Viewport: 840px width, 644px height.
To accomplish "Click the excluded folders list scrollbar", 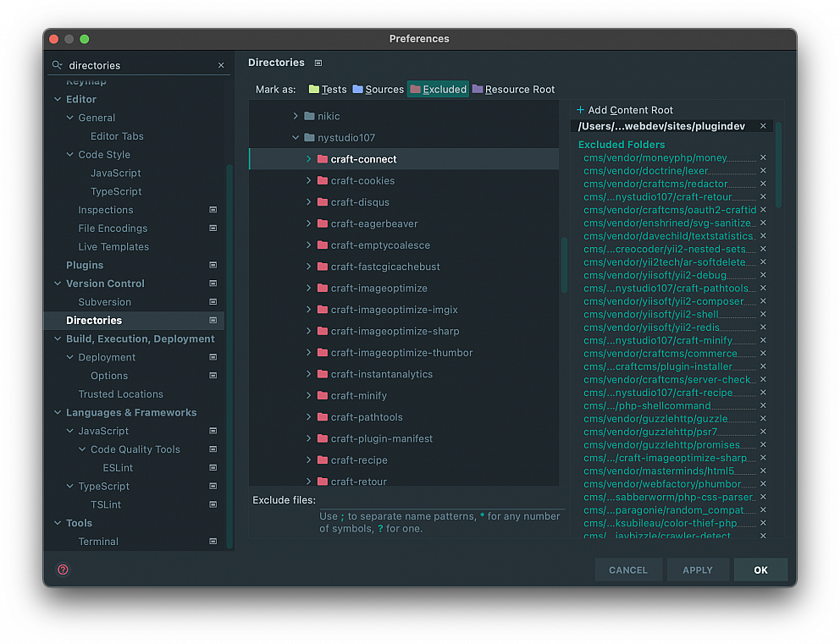I will point(778,165).
